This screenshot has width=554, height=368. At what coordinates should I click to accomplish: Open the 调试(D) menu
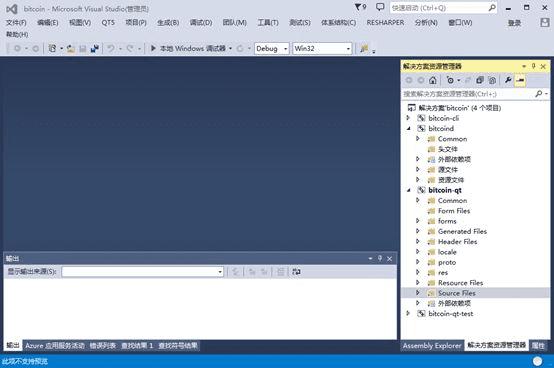pos(201,23)
